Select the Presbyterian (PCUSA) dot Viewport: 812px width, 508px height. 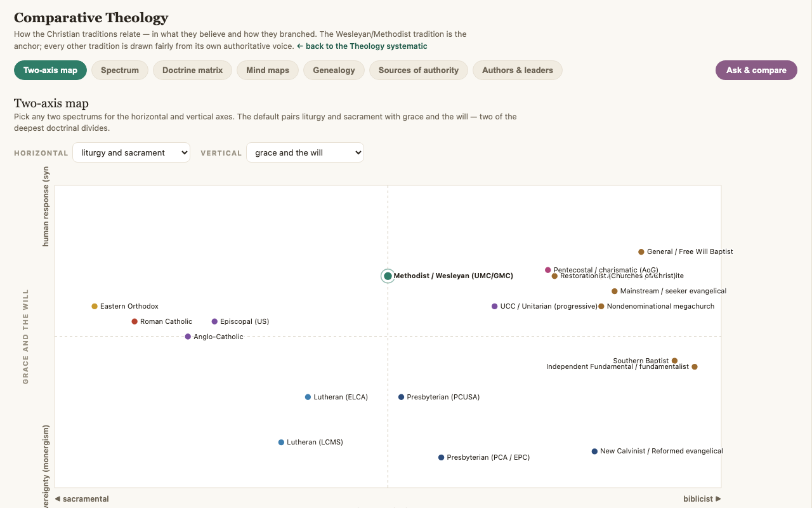pyautogui.click(x=401, y=397)
